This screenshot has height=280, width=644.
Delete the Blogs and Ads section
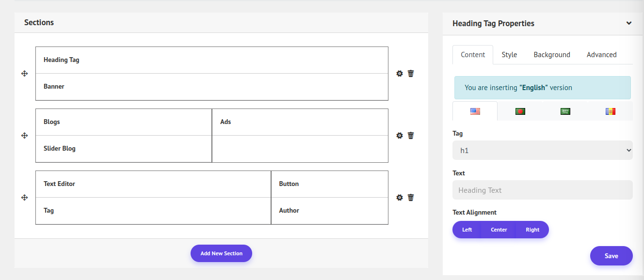pos(411,136)
